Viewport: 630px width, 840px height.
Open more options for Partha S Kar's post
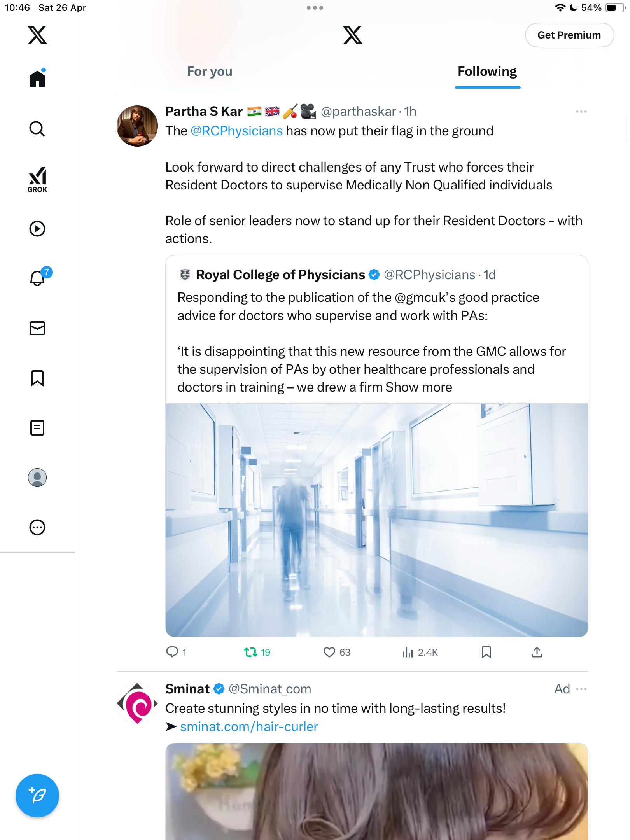point(581,112)
